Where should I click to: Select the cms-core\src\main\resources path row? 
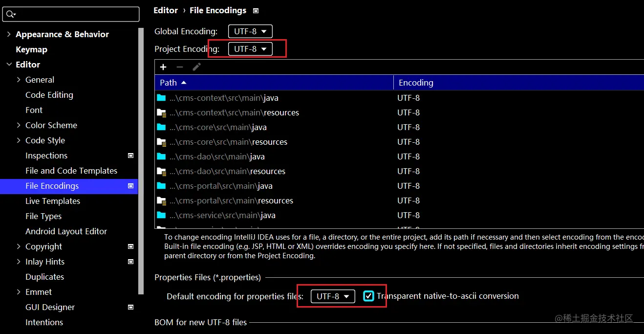coord(399,142)
